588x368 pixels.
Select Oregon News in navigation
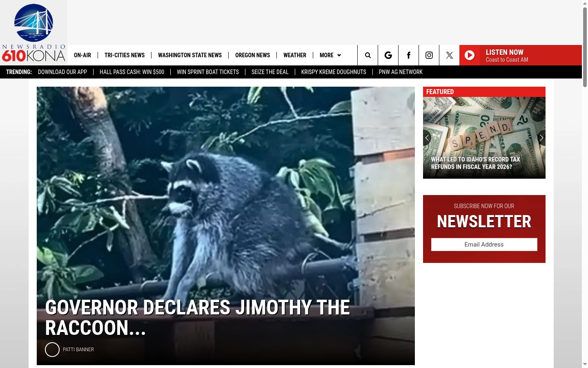(x=252, y=55)
